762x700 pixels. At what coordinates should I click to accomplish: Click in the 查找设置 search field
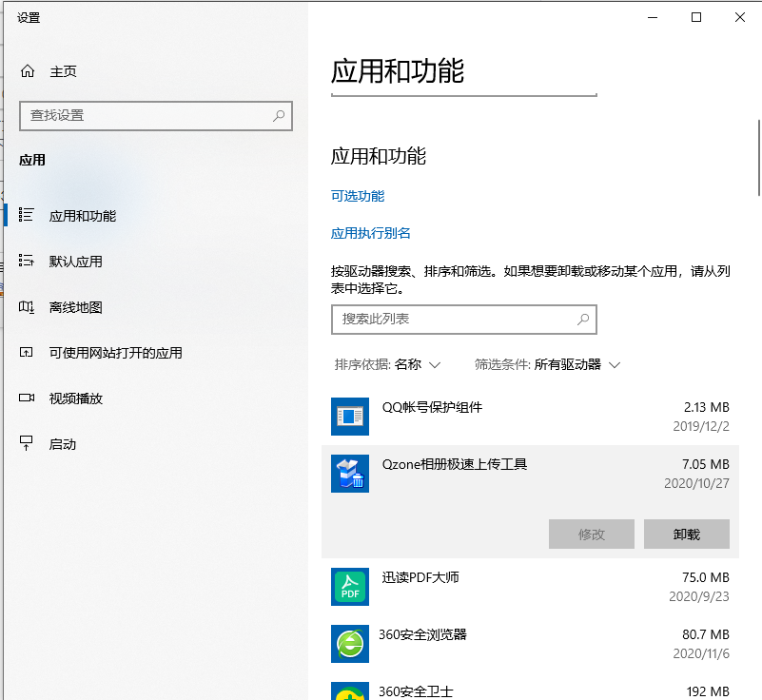coord(155,115)
